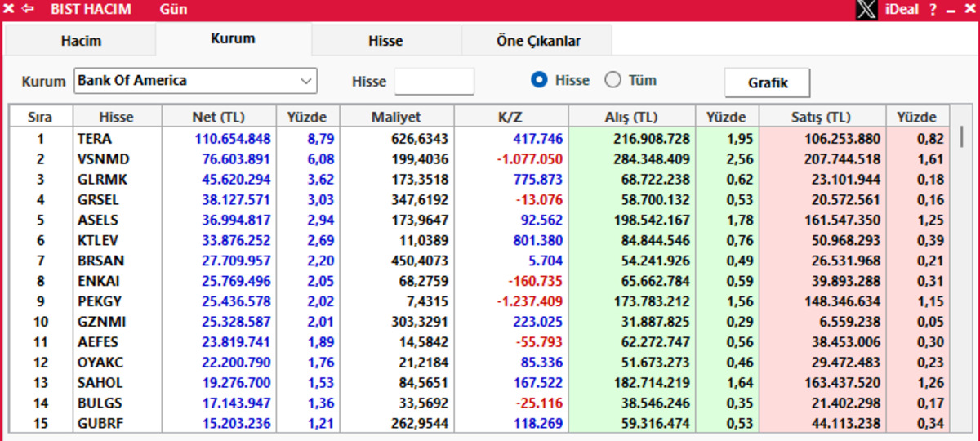Click the back arrow icon in title bar
The image size is (980, 441).
click(29, 10)
